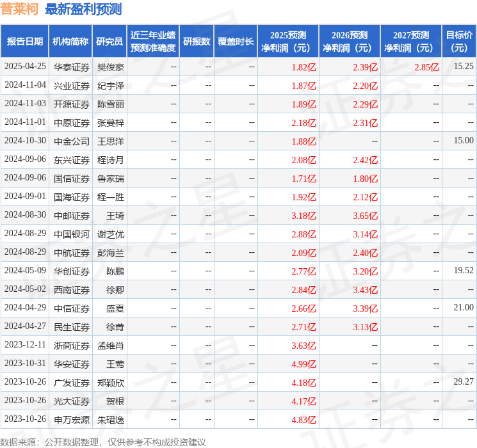Select the date 2025-04-25 cell
Image resolution: width=477 pixels, height=448 pixels.
pos(25,67)
